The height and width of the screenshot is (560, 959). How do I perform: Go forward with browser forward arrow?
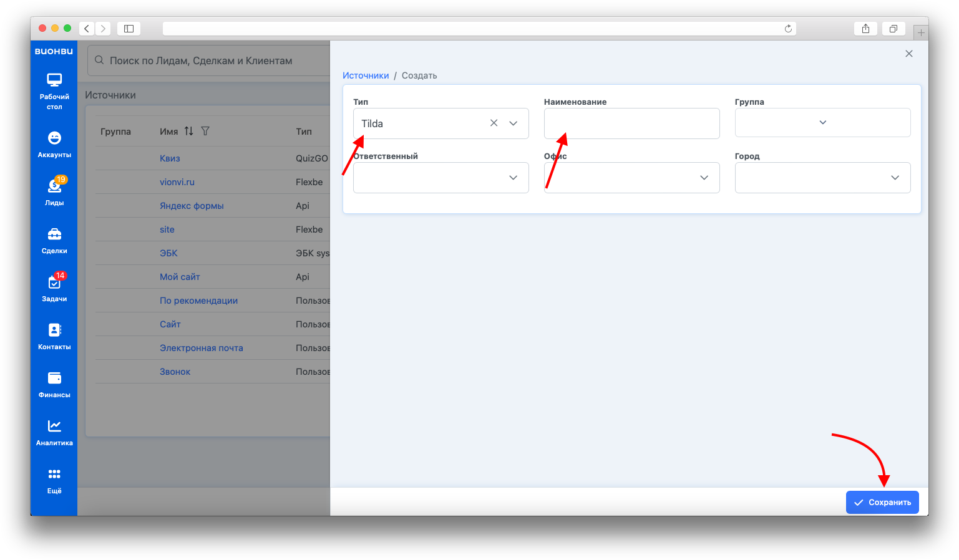pyautogui.click(x=103, y=29)
